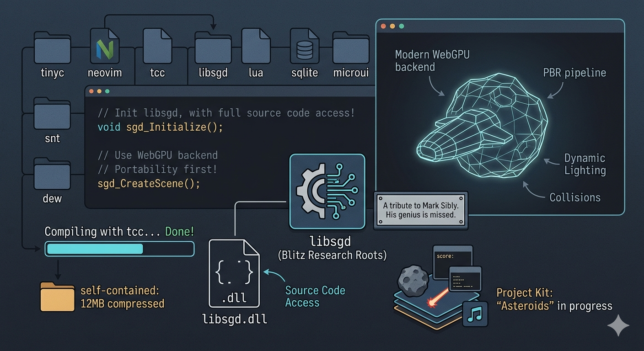Select the libsgd.dll file icon
This screenshot has height=351, width=644.
(x=234, y=273)
